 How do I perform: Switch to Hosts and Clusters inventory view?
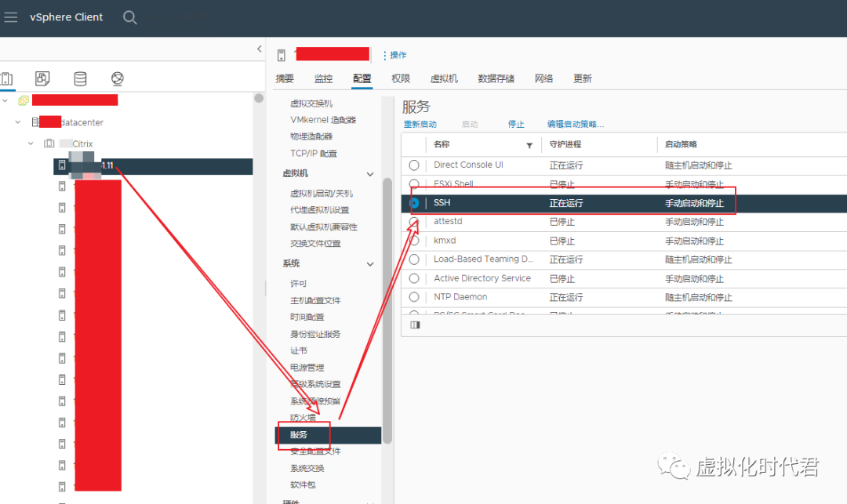tap(6, 79)
